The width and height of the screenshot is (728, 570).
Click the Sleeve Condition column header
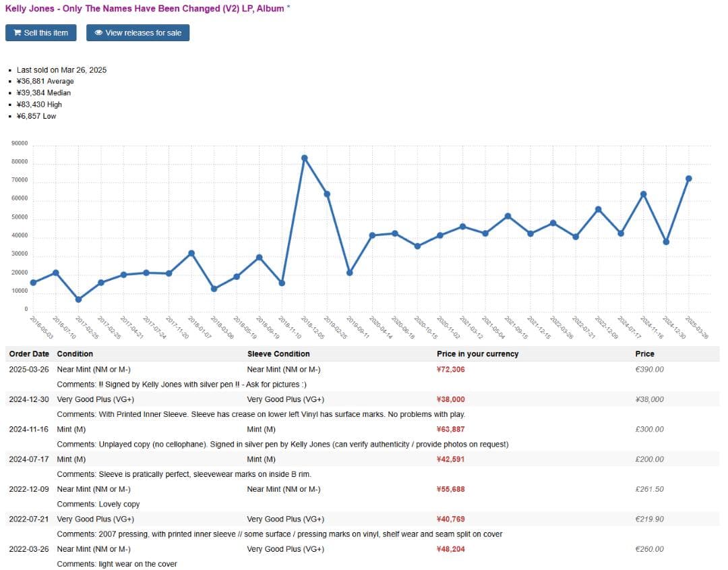pyautogui.click(x=278, y=353)
